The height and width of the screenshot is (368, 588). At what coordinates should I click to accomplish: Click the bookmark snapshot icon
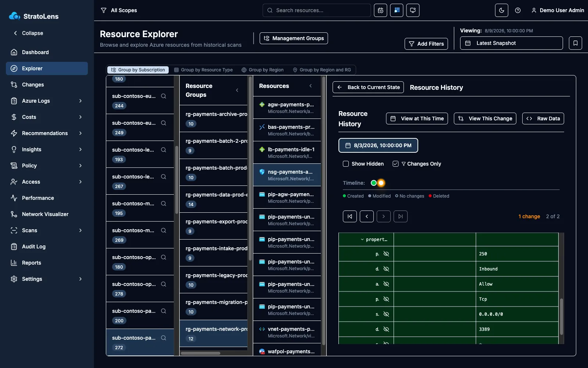(576, 43)
